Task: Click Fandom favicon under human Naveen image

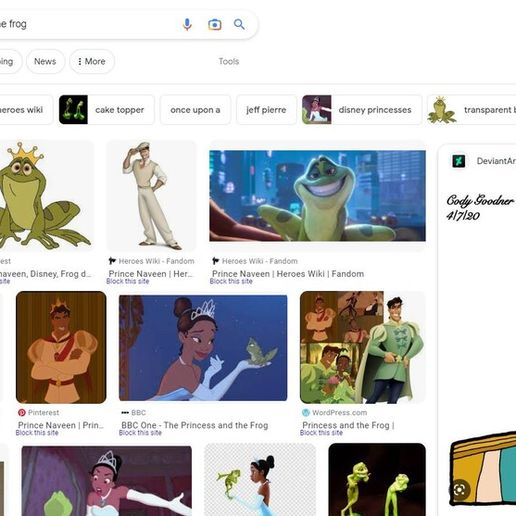Action: 112,261
